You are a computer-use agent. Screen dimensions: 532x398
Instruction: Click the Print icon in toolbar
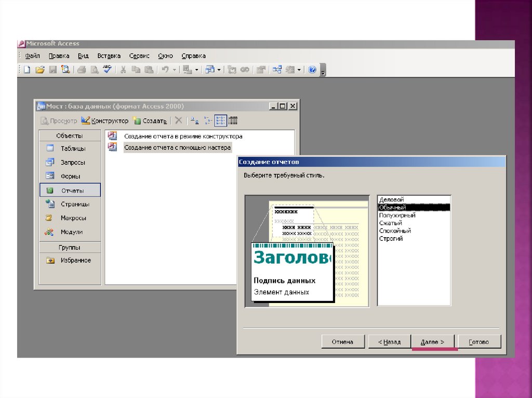[x=82, y=70]
